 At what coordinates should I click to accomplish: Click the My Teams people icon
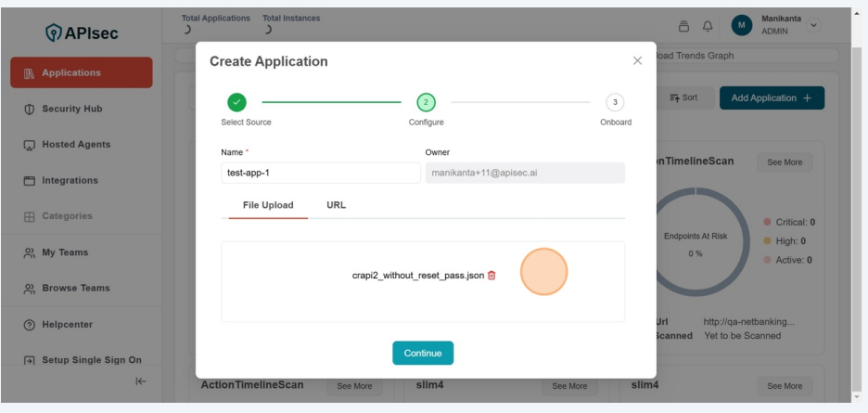(x=29, y=252)
